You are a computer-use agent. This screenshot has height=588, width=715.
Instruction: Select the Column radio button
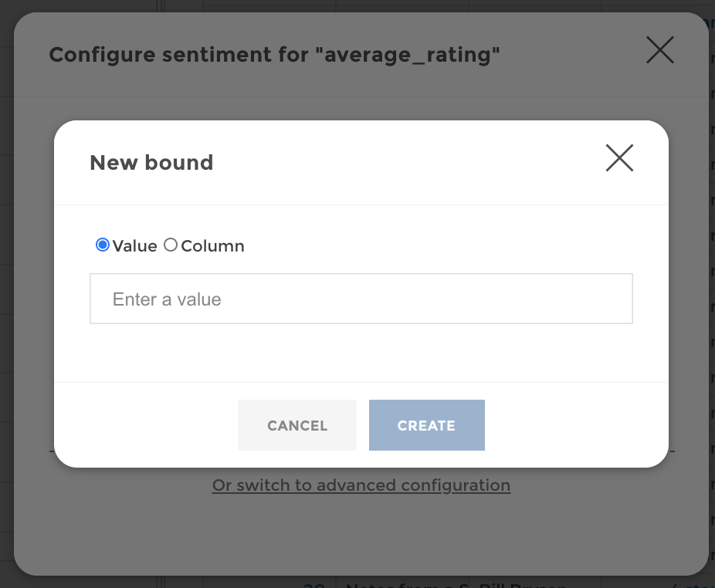point(171,245)
